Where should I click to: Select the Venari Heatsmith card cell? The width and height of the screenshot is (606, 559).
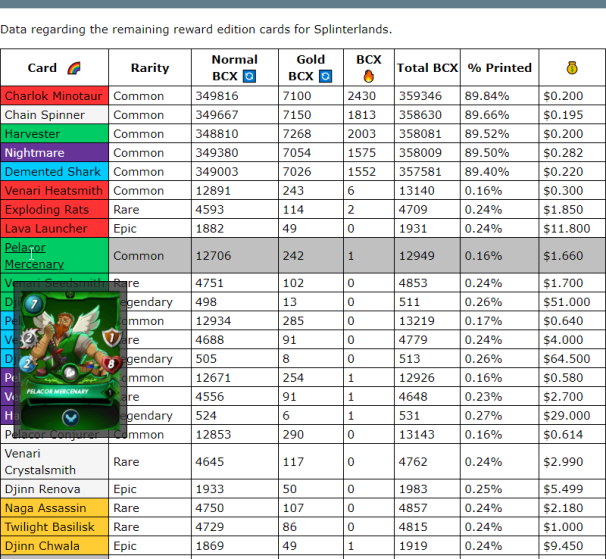coord(54,190)
